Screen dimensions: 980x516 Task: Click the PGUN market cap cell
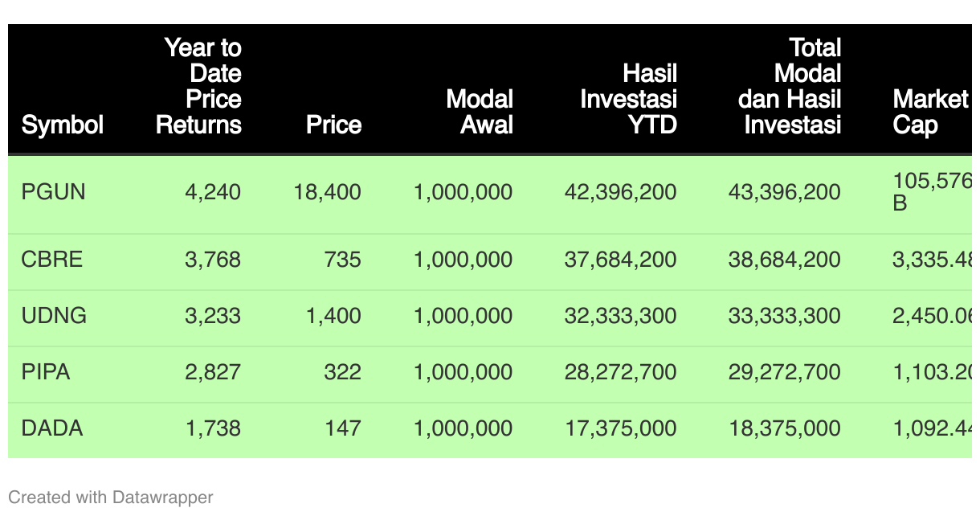[932, 192]
